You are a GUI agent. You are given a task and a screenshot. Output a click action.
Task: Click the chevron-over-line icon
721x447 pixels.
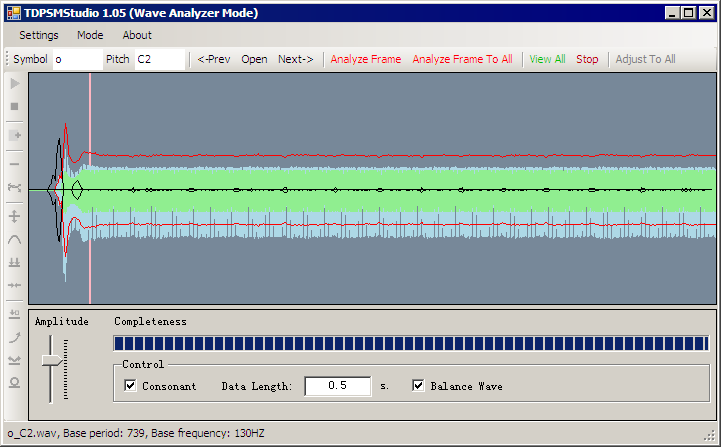click(x=15, y=360)
